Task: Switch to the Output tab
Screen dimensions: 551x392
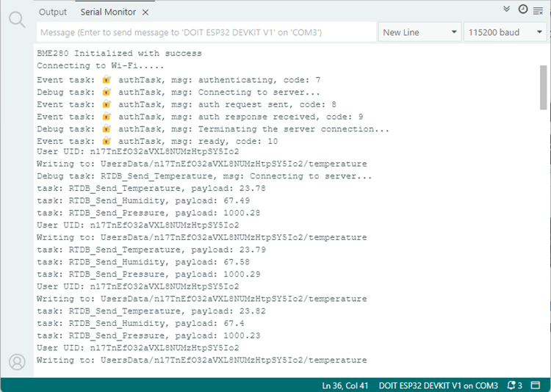Action: point(52,12)
